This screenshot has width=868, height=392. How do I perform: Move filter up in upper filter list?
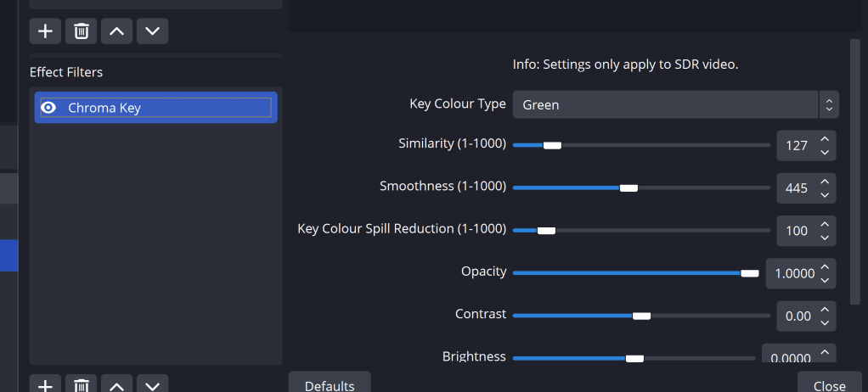coord(117,31)
